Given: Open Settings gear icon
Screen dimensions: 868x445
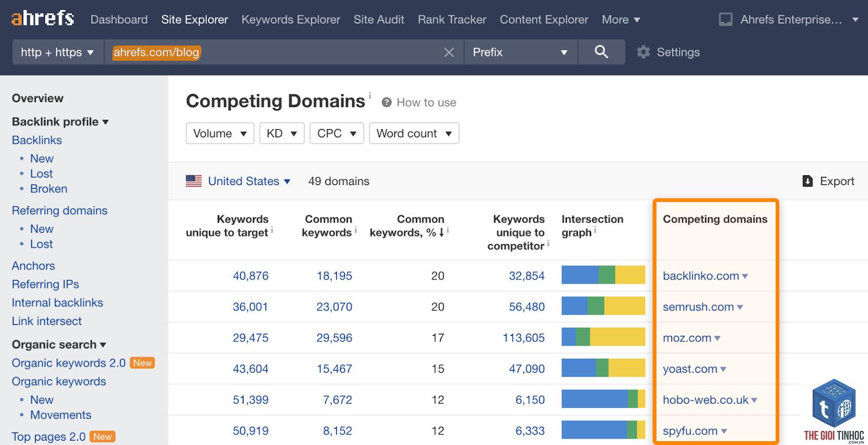Looking at the screenshot, I should pos(643,52).
